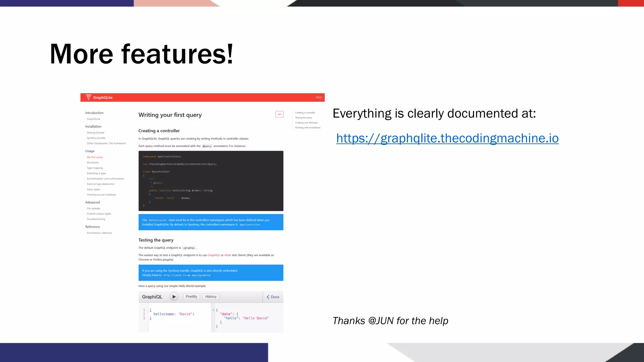Image resolution: width=644 pixels, height=362 pixels.
Task: Click the PHP code block with MyController
Action: 211,181
